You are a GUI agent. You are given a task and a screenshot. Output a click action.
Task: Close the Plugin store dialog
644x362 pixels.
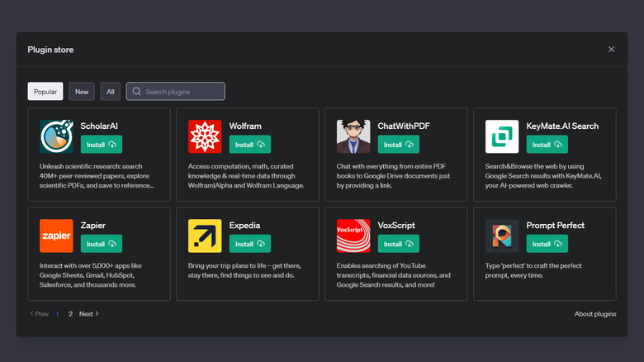(x=611, y=50)
